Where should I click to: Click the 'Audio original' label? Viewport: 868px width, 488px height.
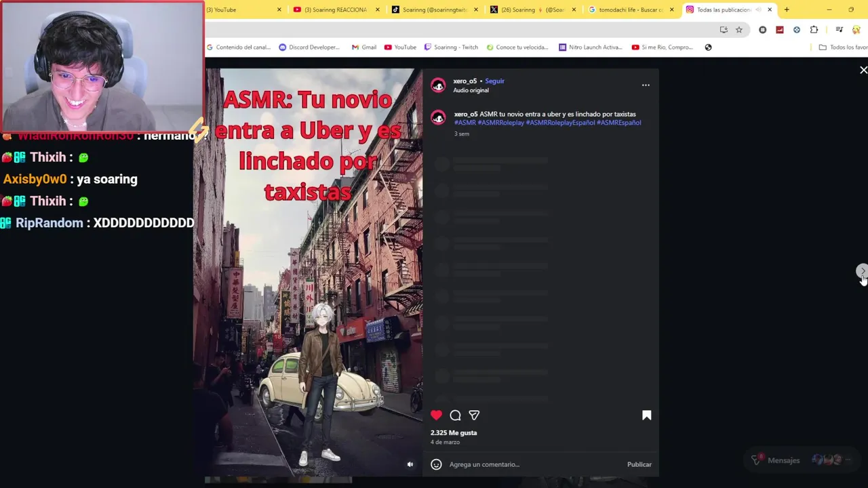tap(471, 90)
